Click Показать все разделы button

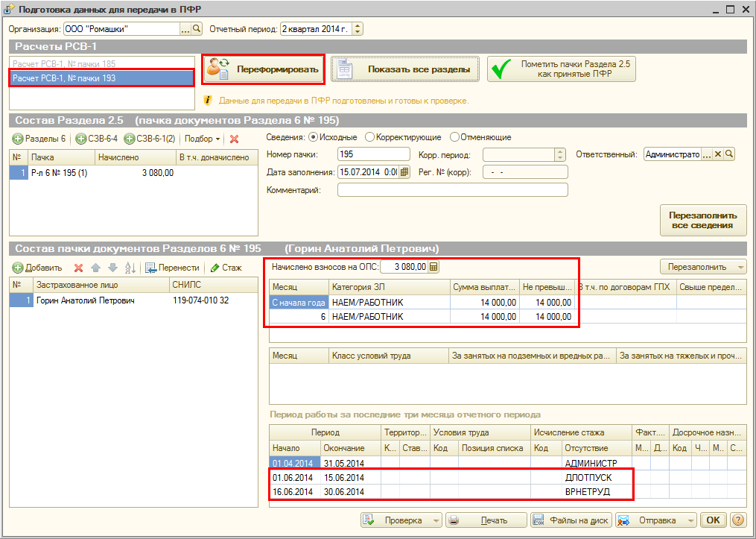(x=405, y=69)
